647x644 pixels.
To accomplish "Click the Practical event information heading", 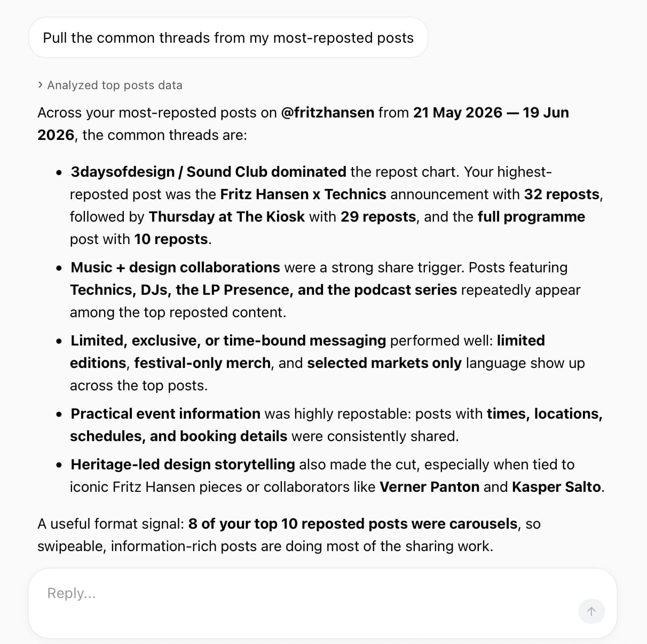I will coord(165,414).
